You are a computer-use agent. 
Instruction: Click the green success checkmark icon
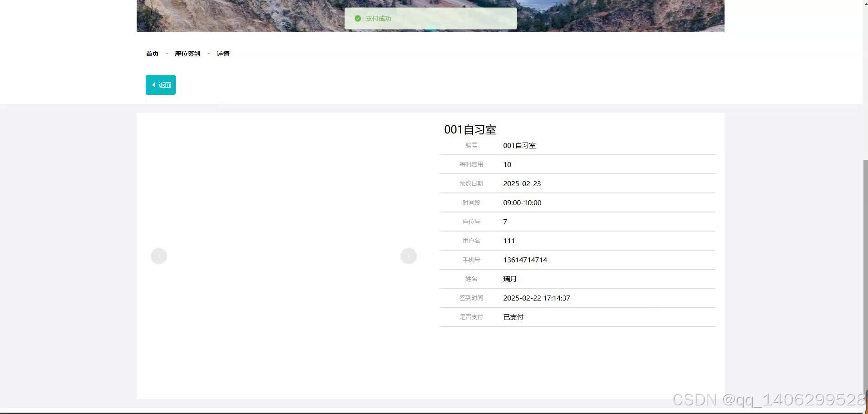(x=358, y=19)
